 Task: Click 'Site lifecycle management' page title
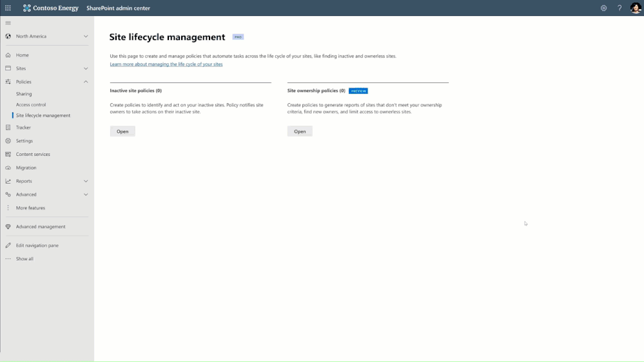click(167, 37)
